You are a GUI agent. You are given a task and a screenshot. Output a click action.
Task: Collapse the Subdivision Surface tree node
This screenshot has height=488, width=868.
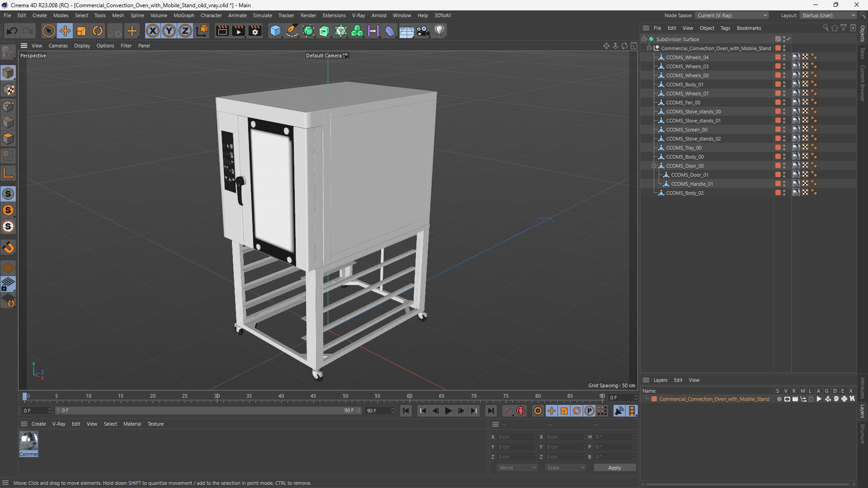(x=644, y=39)
